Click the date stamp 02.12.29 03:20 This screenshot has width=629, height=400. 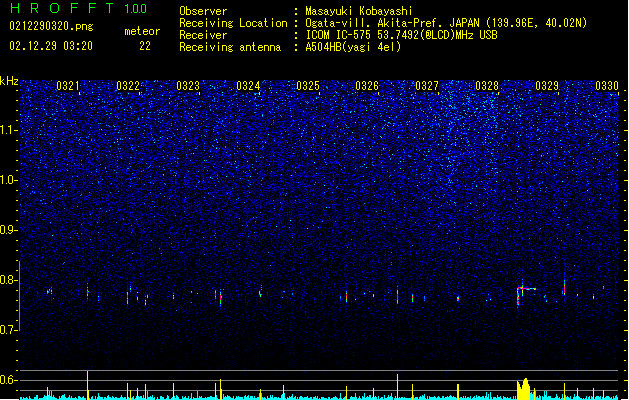51,46
